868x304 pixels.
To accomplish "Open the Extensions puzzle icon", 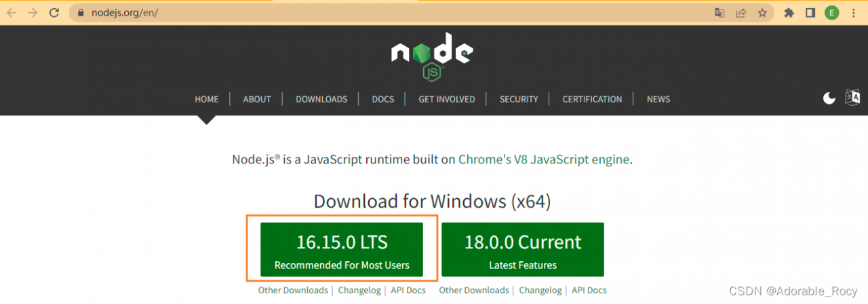I will pyautogui.click(x=789, y=13).
